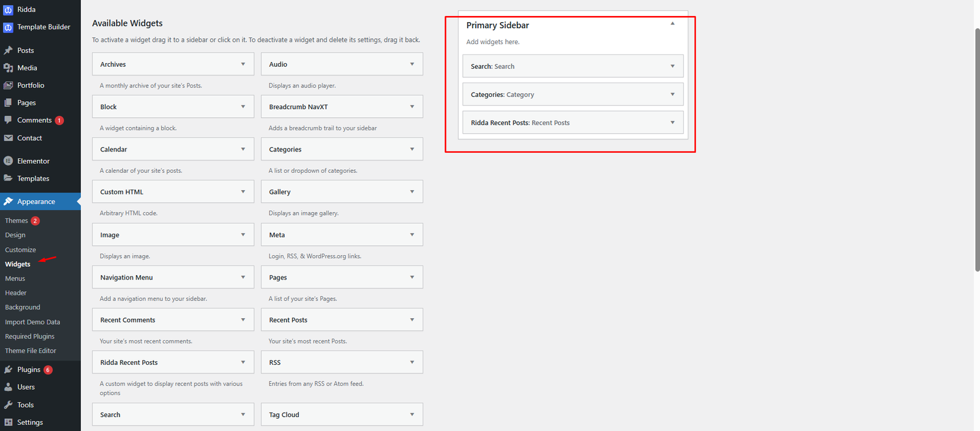Select the Tools wrench icon
980x431 pixels.
pos(8,405)
